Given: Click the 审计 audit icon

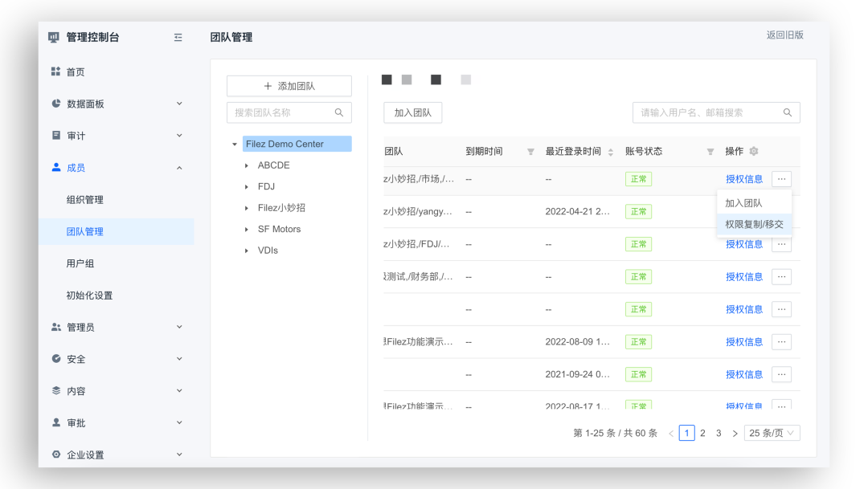Looking at the screenshot, I should pyautogui.click(x=56, y=135).
